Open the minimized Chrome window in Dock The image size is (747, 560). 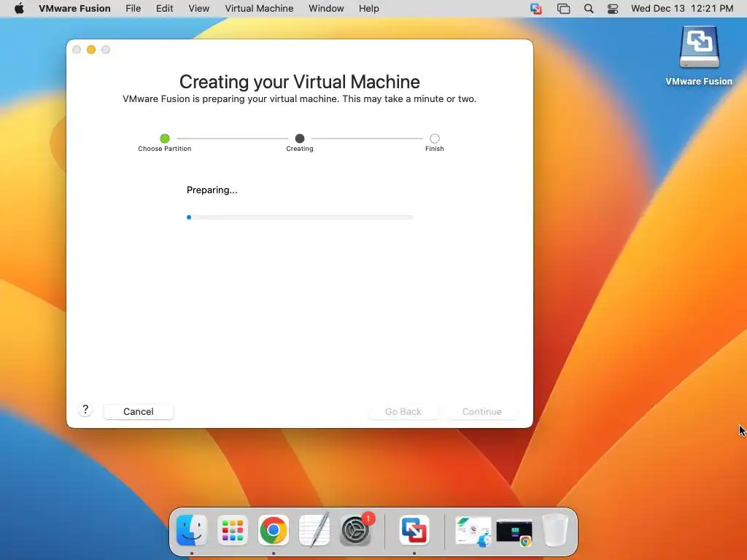point(514,532)
